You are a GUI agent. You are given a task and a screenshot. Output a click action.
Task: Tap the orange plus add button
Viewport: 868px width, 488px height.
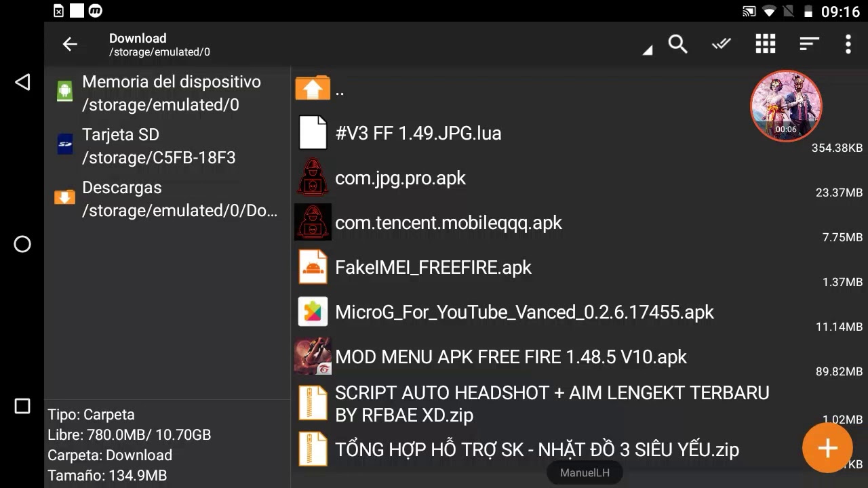tap(827, 448)
